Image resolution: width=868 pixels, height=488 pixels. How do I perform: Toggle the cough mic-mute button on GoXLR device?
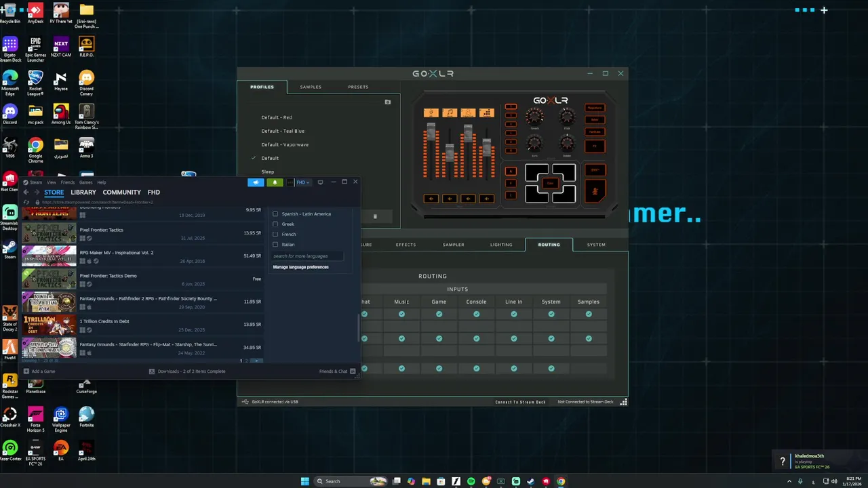pyautogui.click(x=595, y=192)
